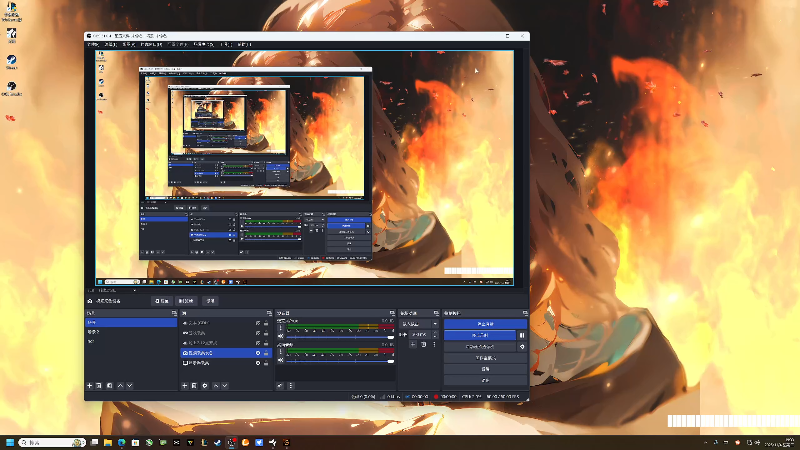The image size is (800, 450).
Task: Hide the bottom source via eye icon
Action: (x=258, y=363)
